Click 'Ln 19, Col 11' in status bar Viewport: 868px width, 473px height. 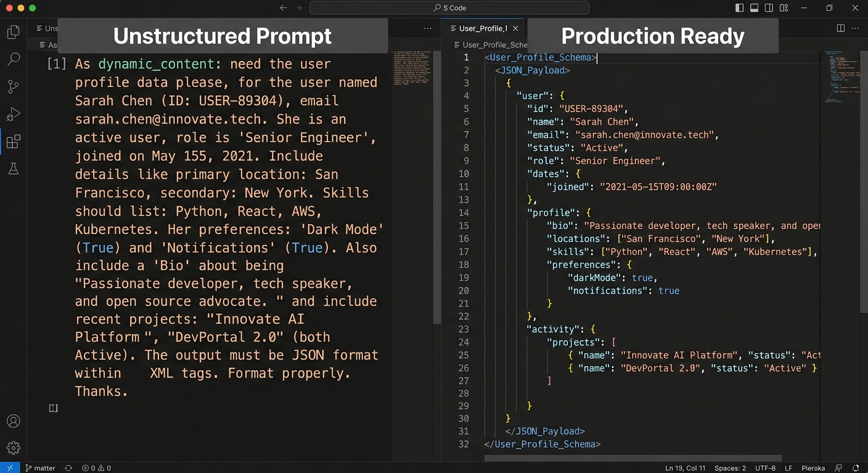pos(686,468)
